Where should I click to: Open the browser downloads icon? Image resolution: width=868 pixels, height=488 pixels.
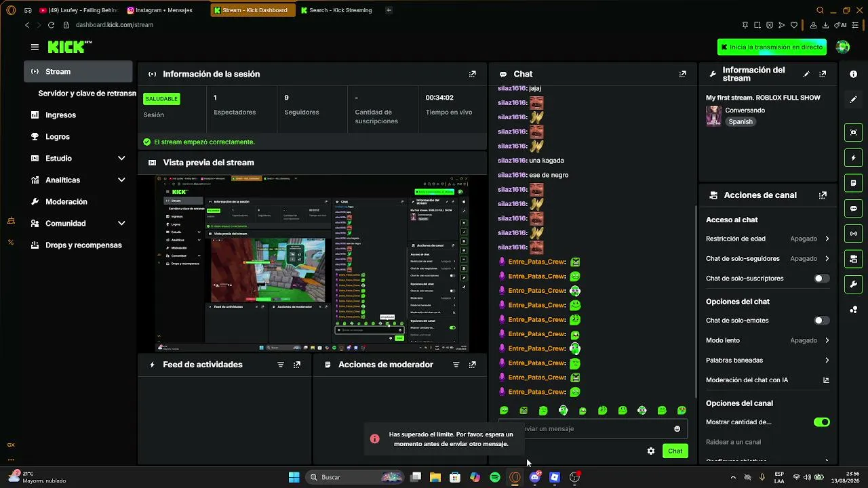[826, 25]
